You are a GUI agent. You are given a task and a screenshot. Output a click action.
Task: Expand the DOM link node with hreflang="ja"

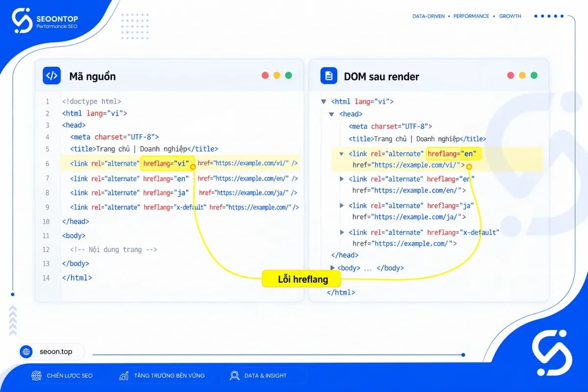click(342, 205)
